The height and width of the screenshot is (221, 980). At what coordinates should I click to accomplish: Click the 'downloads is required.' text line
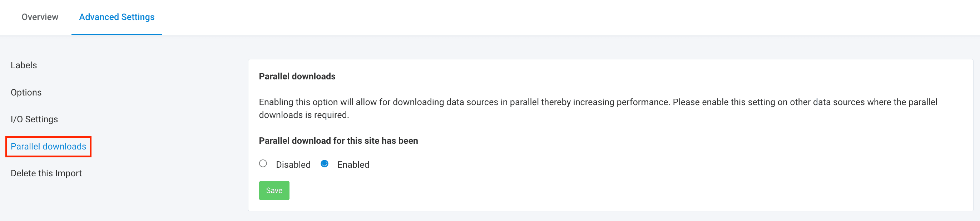pos(303,115)
